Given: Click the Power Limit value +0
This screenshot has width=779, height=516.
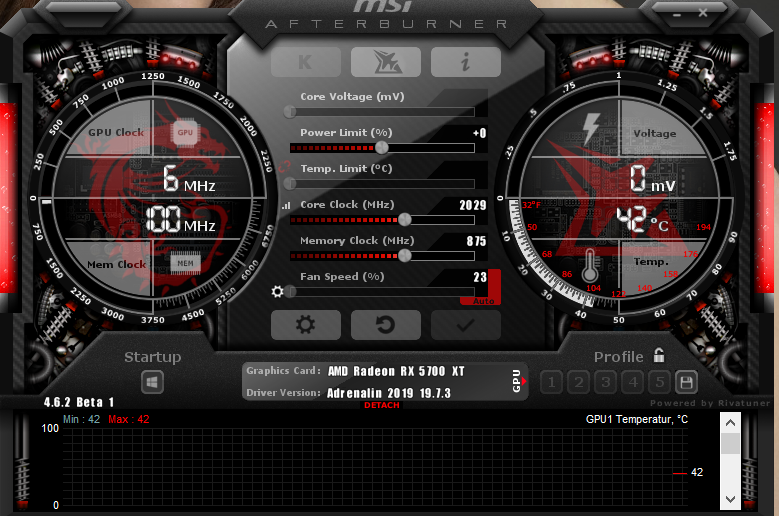Looking at the screenshot, I should coord(479,133).
